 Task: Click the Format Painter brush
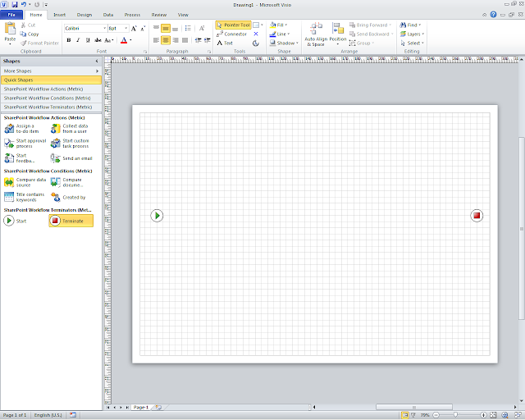[24, 43]
